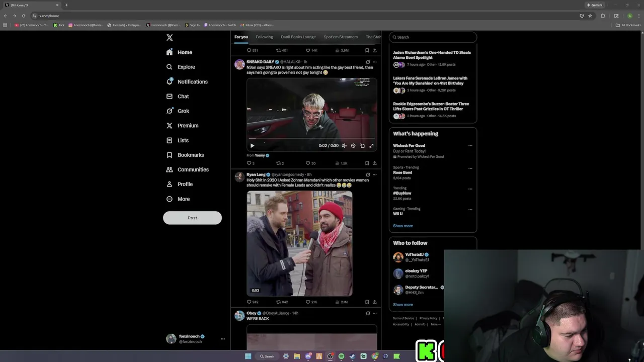Screen dimensions: 644x362
Task: Open video settings gear on SNEAKO video
Action: [353, 146]
